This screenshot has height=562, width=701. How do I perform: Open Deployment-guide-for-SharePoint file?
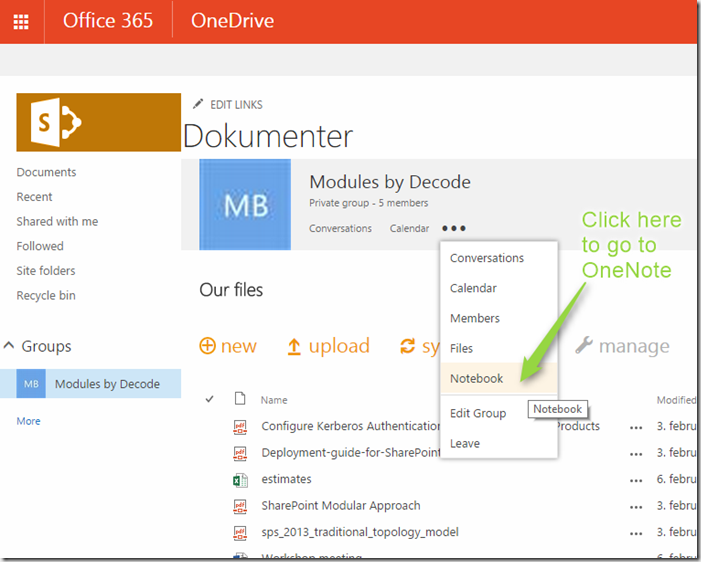[351, 452]
